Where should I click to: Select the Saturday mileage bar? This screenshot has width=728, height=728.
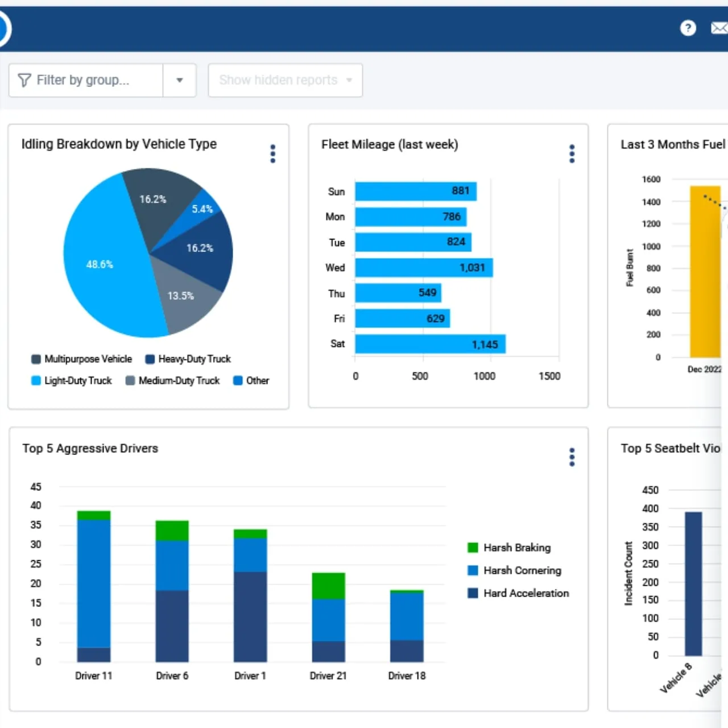point(429,344)
